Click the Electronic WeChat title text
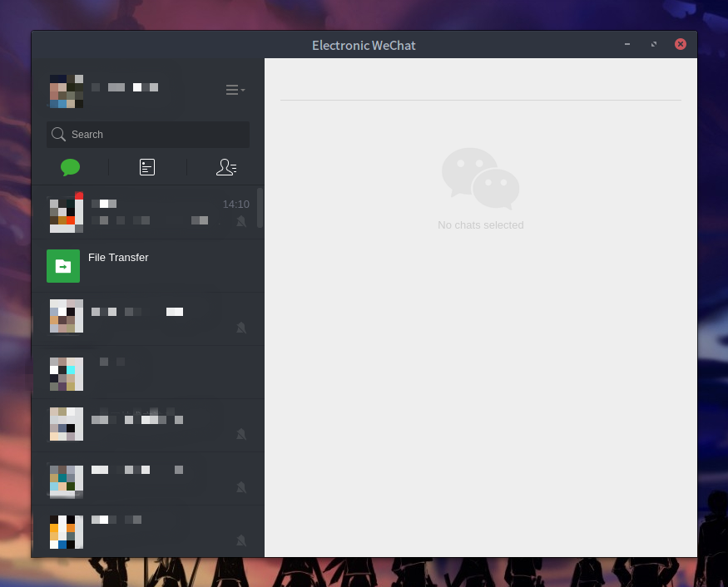The width and height of the screenshot is (728, 587). (364, 46)
